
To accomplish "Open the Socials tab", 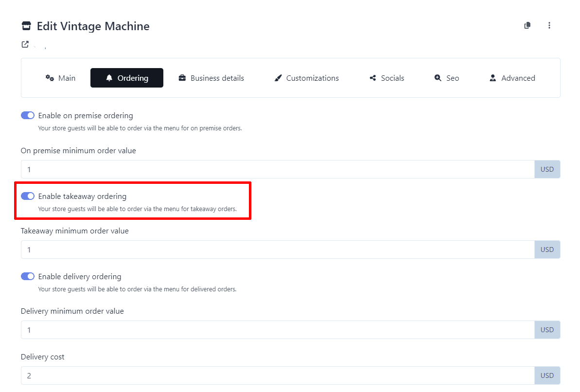I will pos(387,78).
